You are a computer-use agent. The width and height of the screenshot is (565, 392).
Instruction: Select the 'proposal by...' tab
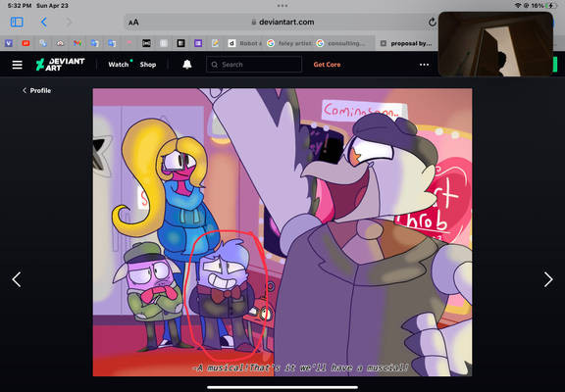406,43
